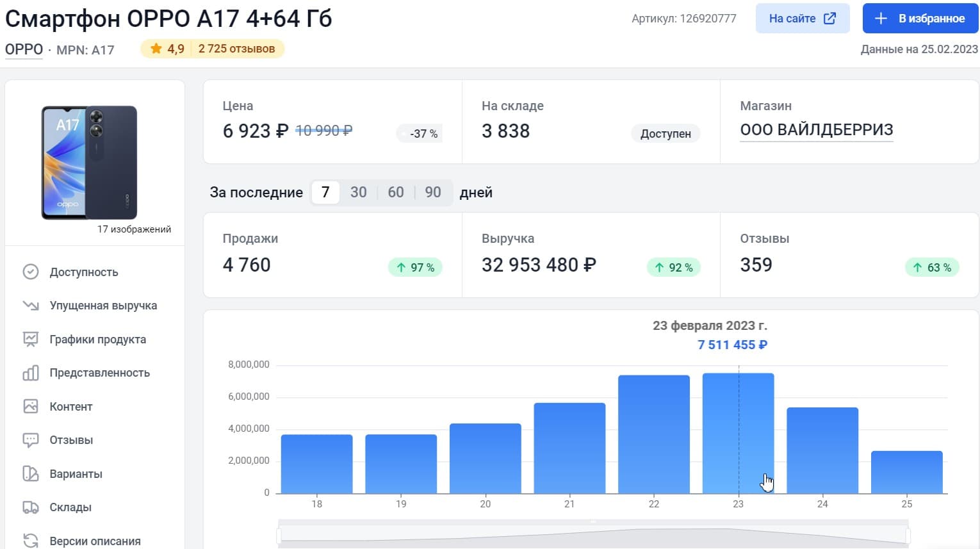
Task: Click the Доступность checkmark icon
Action: tap(31, 272)
